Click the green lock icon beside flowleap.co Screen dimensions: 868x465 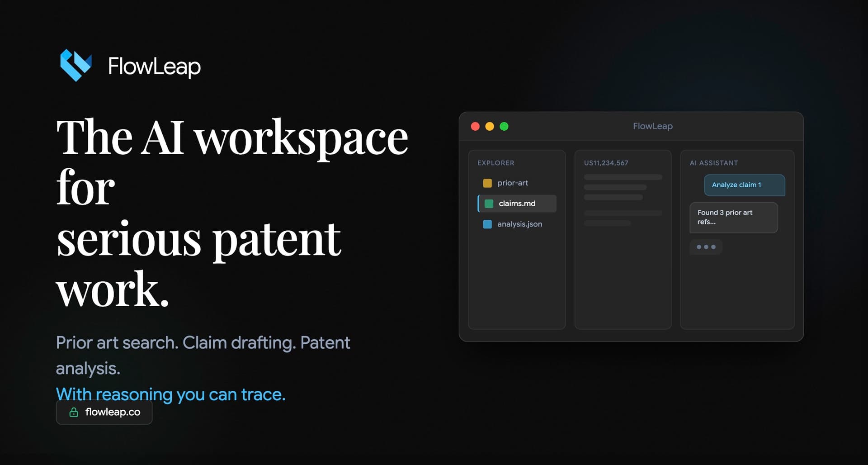74,412
